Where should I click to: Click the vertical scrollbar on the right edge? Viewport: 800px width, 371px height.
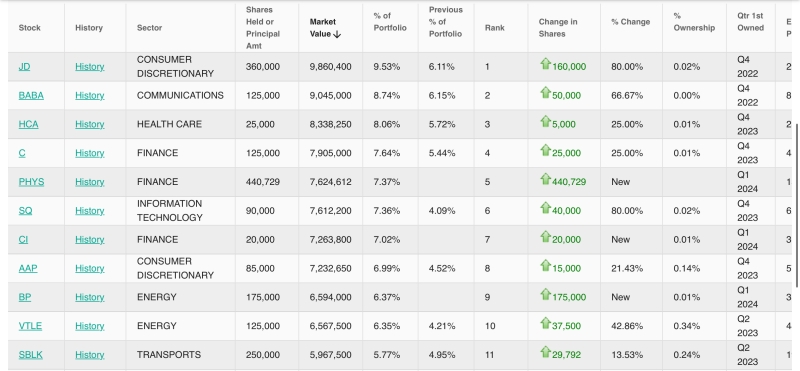pos(797,204)
